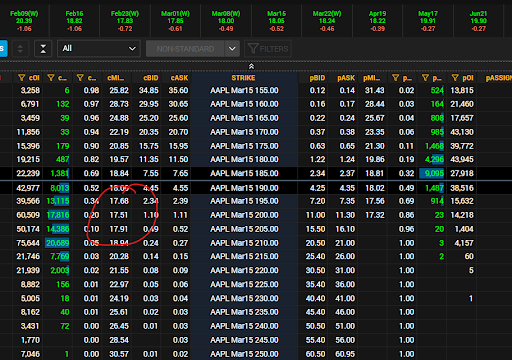The image size is (512, 360).
Task: Select the AAPL Mar15 225.00 strike row
Action: [244, 284]
